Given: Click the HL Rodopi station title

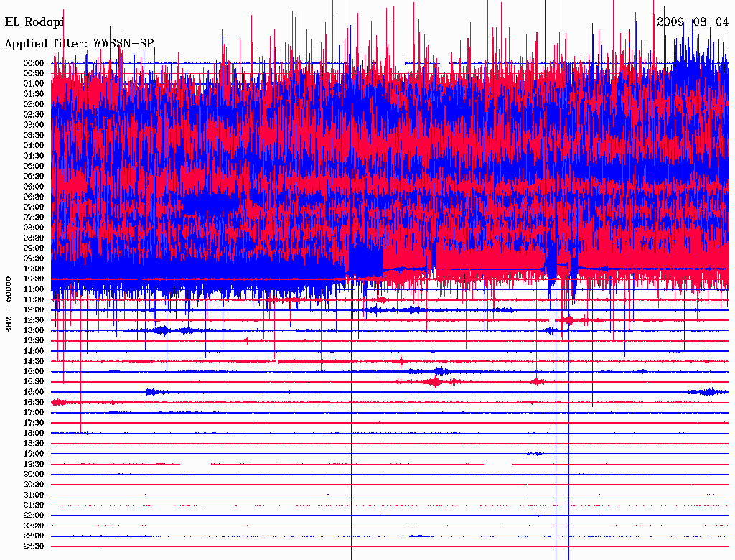Looking at the screenshot, I should coord(34,22).
